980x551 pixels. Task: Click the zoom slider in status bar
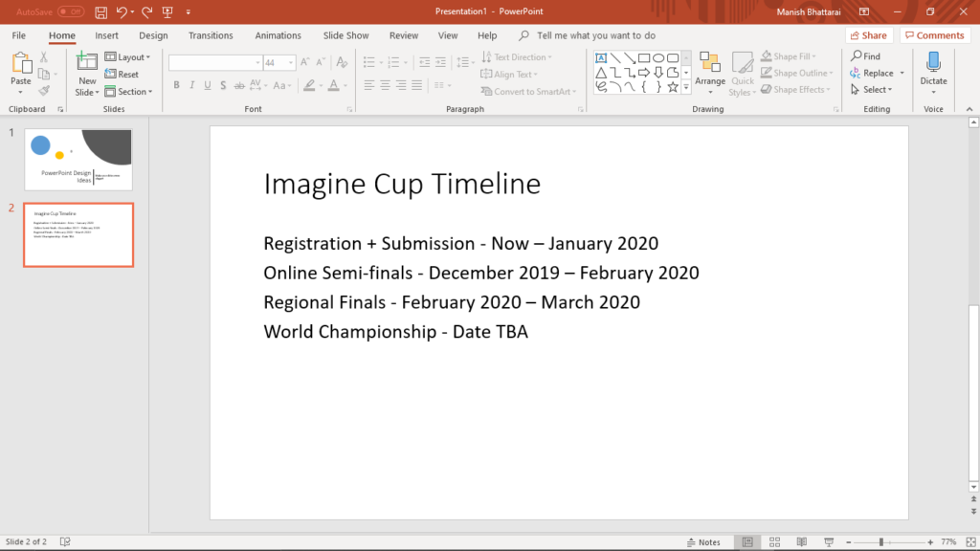pos(880,542)
